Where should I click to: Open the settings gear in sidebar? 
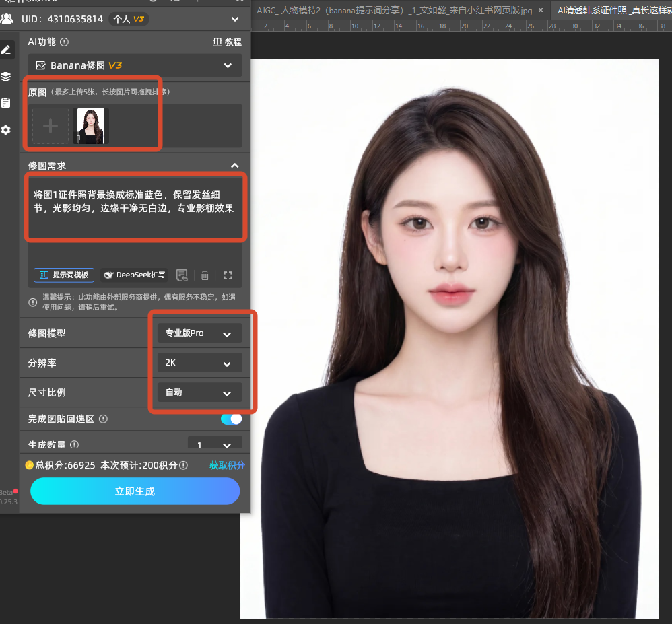[5, 130]
